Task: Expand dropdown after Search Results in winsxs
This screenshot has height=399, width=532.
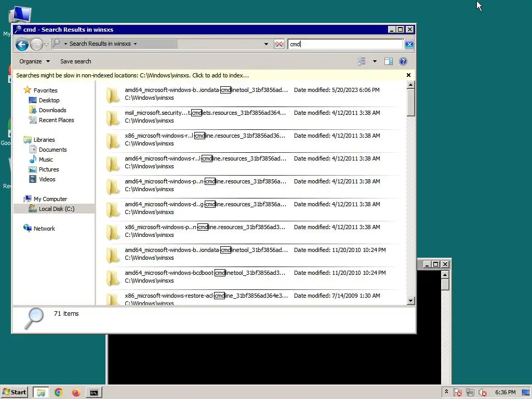Action: tap(136, 44)
